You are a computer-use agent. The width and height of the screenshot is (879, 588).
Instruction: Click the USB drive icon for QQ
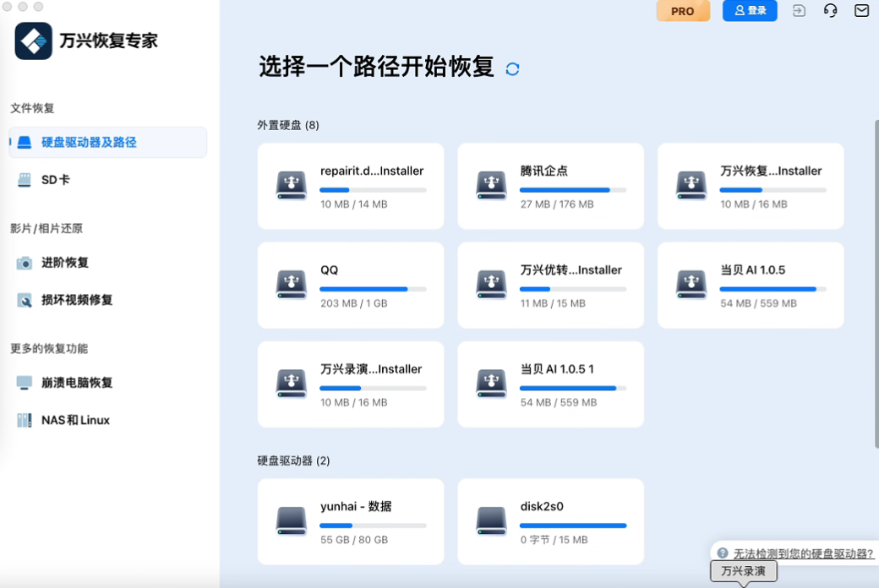(292, 285)
